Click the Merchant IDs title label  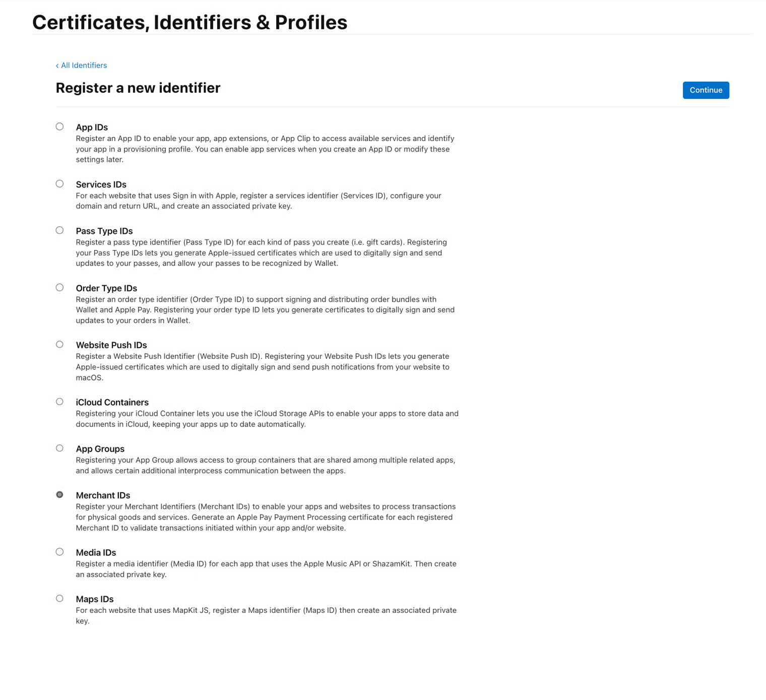103,495
